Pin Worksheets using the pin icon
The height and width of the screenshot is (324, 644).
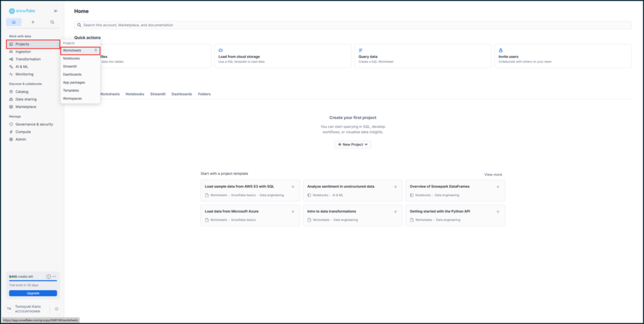[96, 51]
